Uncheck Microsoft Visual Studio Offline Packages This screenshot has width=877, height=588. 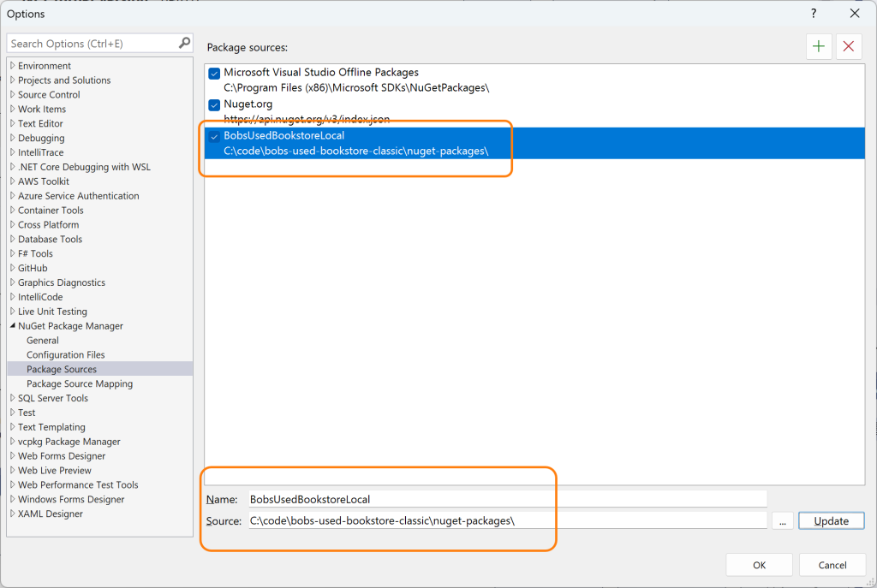tap(213, 73)
